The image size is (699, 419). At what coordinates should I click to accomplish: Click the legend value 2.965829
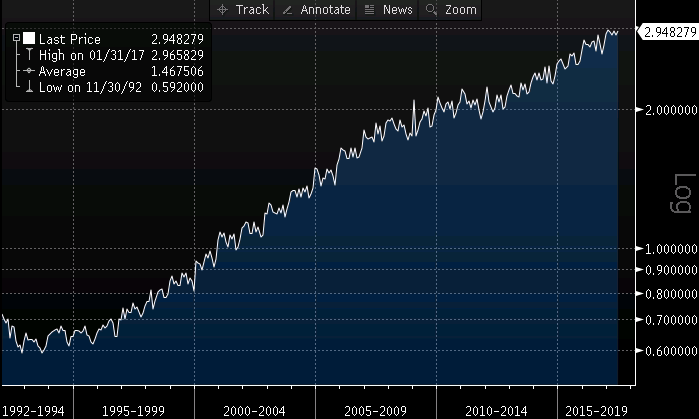point(177,55)
